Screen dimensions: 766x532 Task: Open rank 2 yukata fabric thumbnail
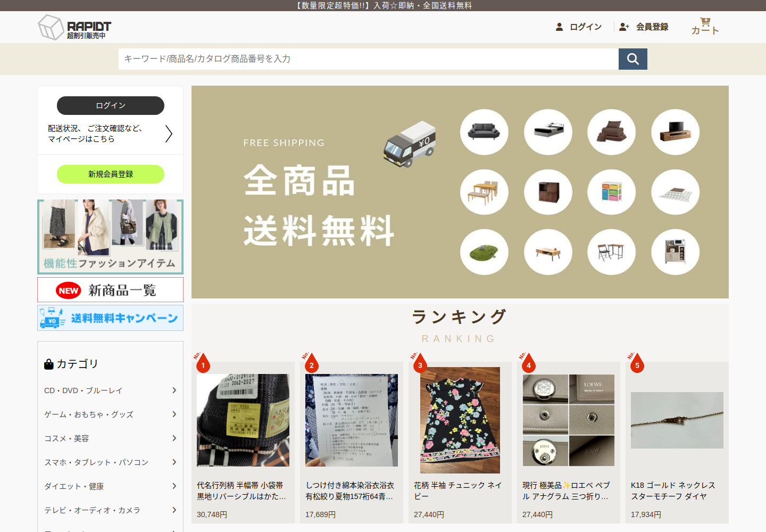coord(352,420)
